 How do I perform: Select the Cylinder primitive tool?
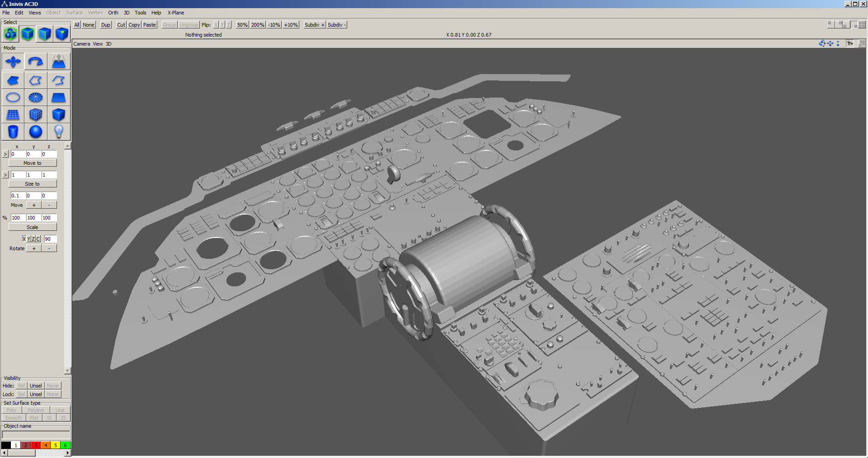(13, 132)
